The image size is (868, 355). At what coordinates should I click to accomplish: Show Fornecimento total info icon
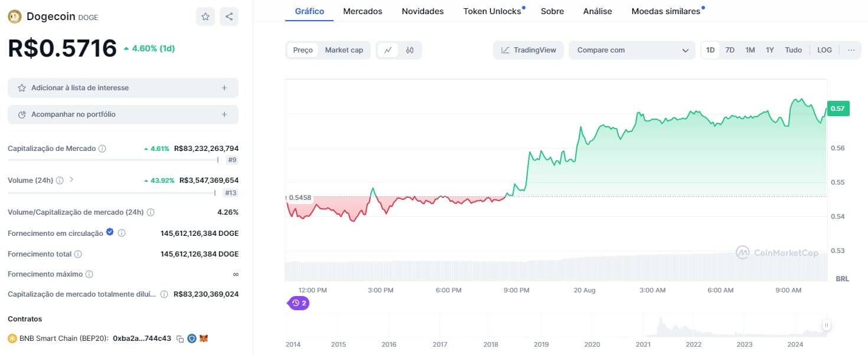pyautogui.click(x=78, y=254)
